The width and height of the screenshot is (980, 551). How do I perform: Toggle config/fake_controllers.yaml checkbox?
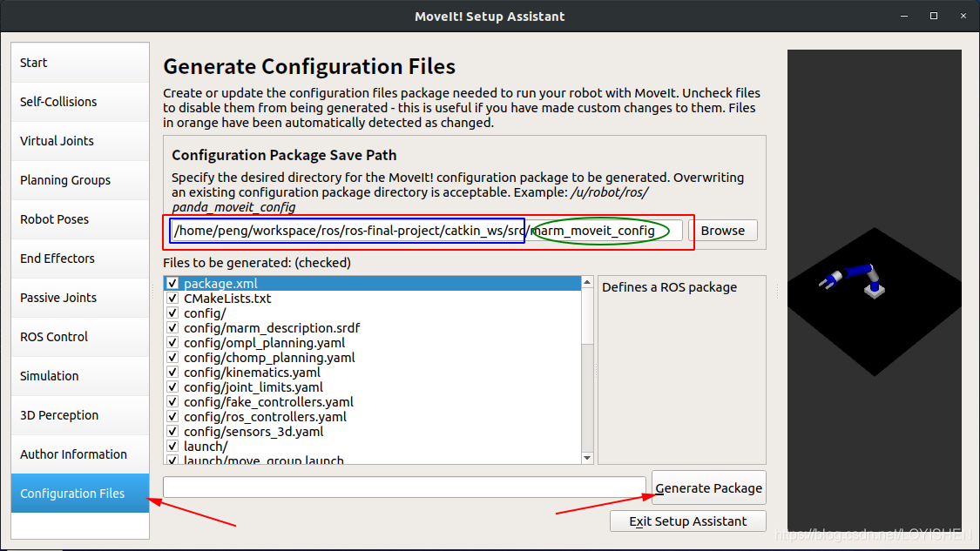point(172,401)
